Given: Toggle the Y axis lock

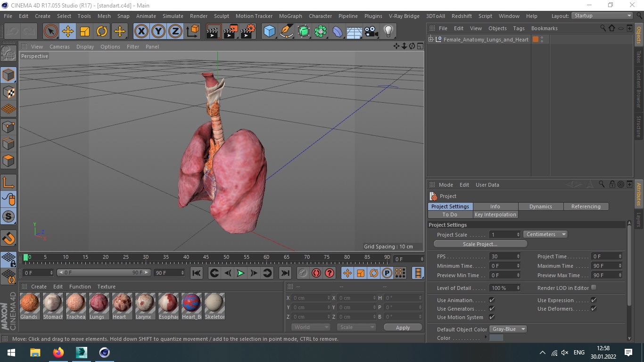Looking at the screenshot, I should (158, 32).
